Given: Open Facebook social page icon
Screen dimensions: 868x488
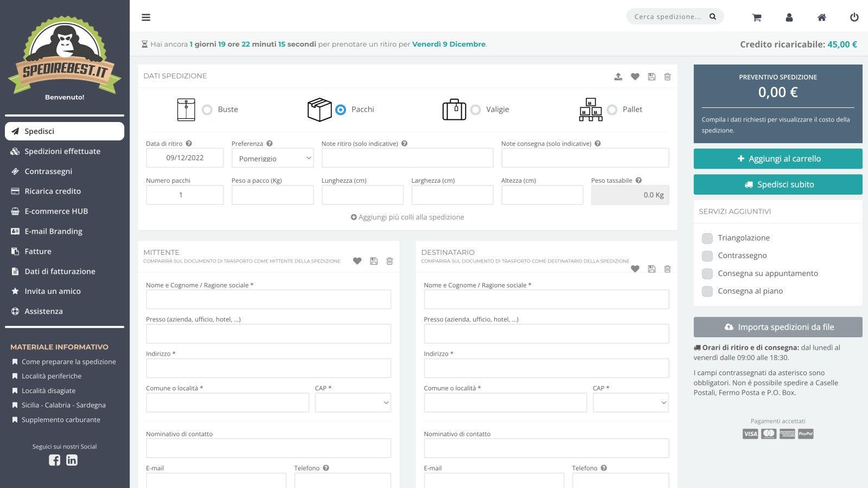Looking at the screenshot, I should pos(55,460).
